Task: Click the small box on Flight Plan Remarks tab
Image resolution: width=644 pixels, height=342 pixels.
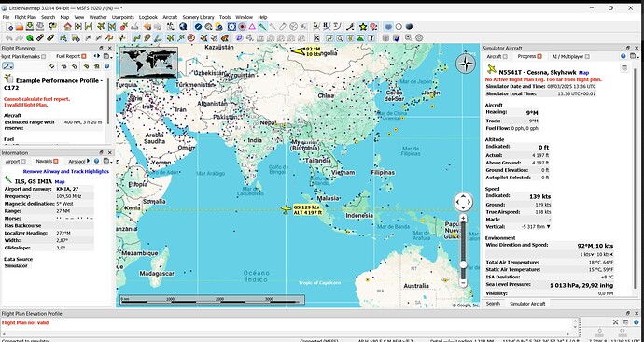Action: pyautogui.click(x=44, y=56)
